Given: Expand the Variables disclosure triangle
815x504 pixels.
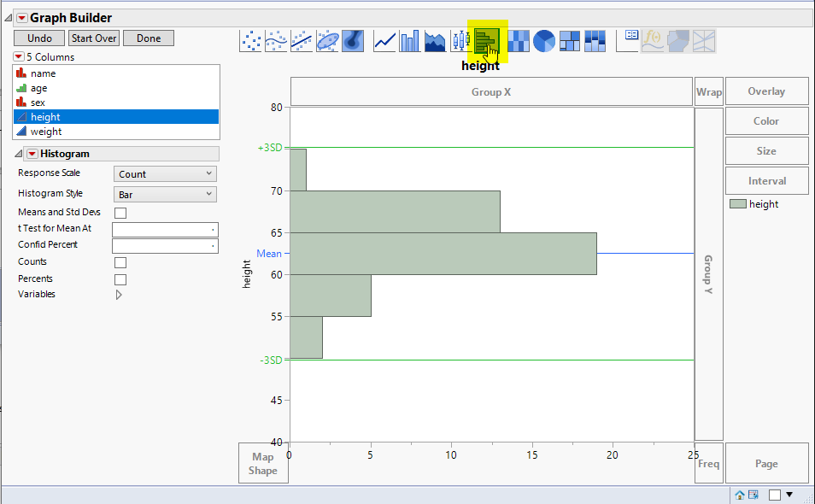Looking at the screenshot, I should click(119, 295).
